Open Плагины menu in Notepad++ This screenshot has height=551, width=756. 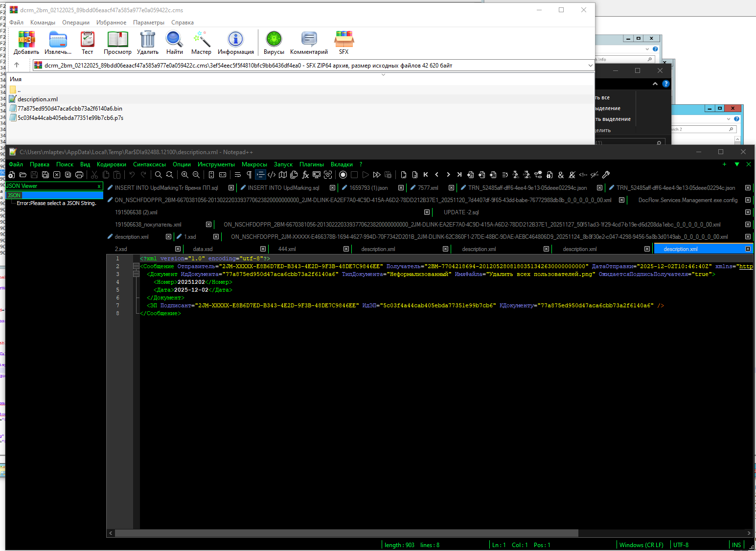tap(312, 164)
